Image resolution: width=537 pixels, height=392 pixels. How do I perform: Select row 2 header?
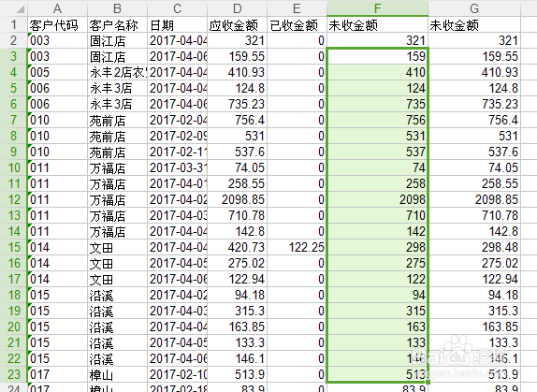(x=13, y=40)
